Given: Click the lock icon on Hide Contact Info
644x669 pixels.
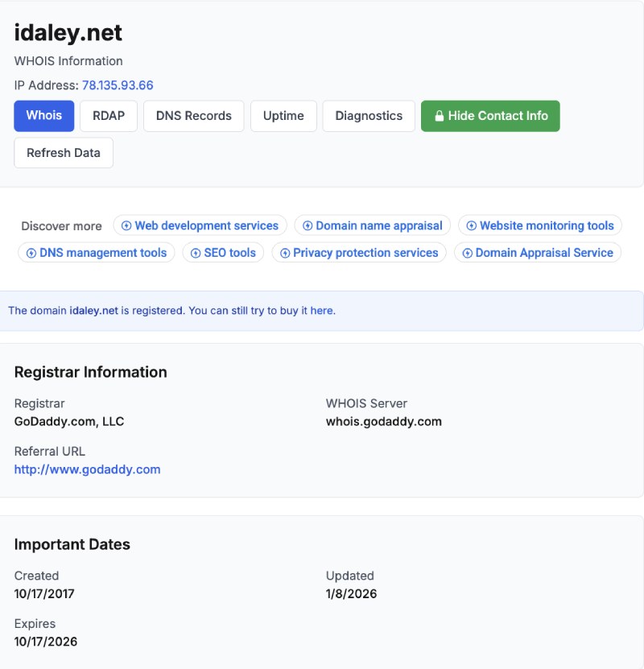Looking at the screenshot, I should [x=440, y=116].
